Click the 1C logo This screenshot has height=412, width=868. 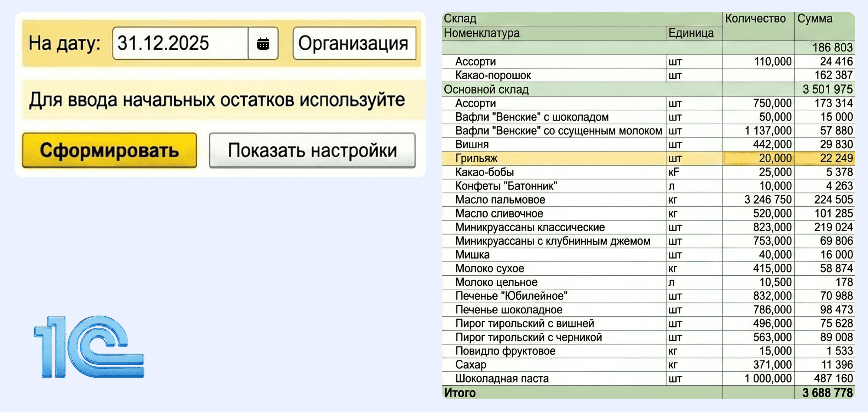(x=89, y=347)
